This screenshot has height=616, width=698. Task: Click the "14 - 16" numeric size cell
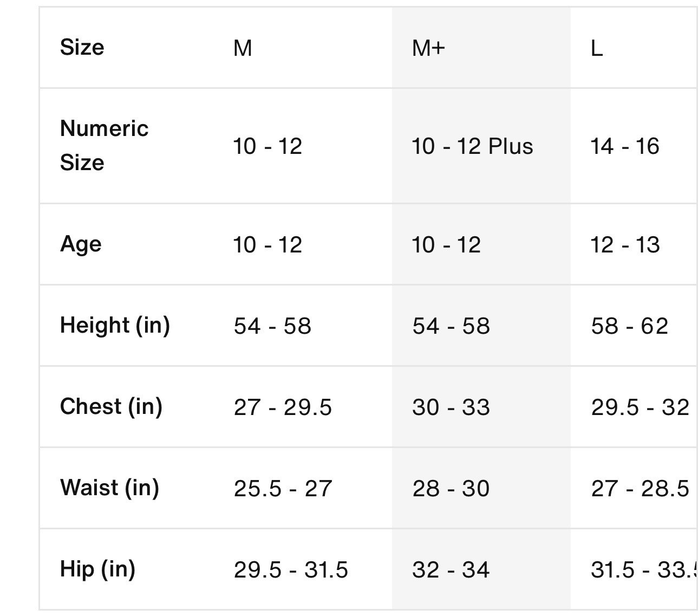[624, 146]
